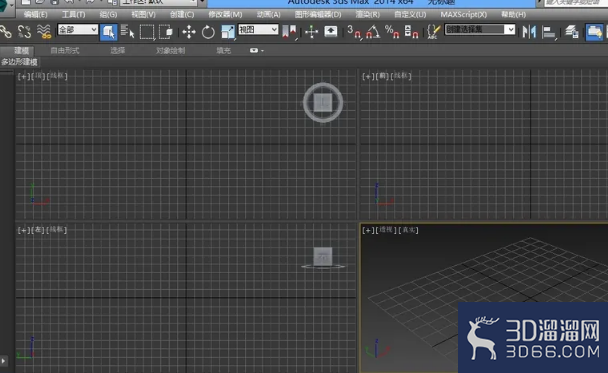
Task: Open the [+] menu of the Perspective viewport
Action: [x=368, y=230]
